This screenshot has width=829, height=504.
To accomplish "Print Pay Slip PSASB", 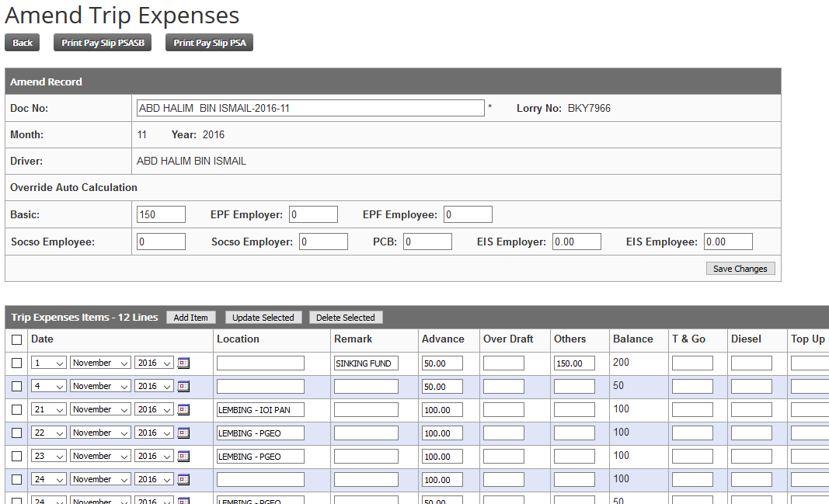I will pos(103,43).
